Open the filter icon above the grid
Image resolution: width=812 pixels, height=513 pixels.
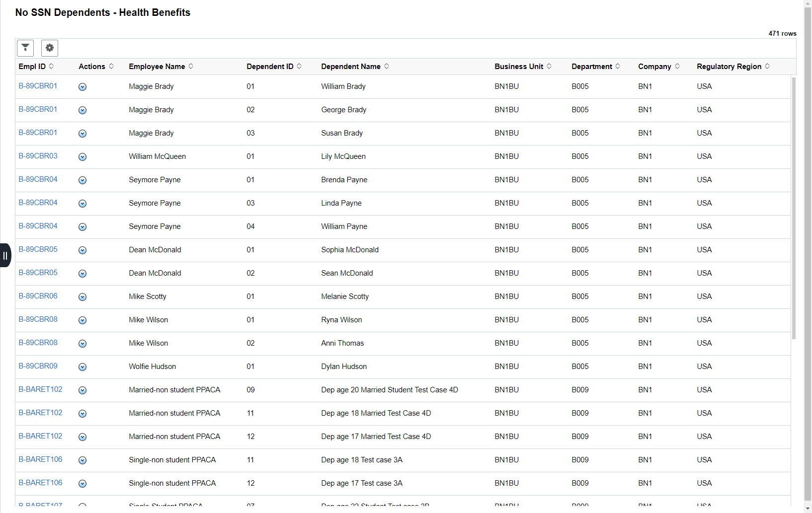pyautogui.click(x=25, y=48)
